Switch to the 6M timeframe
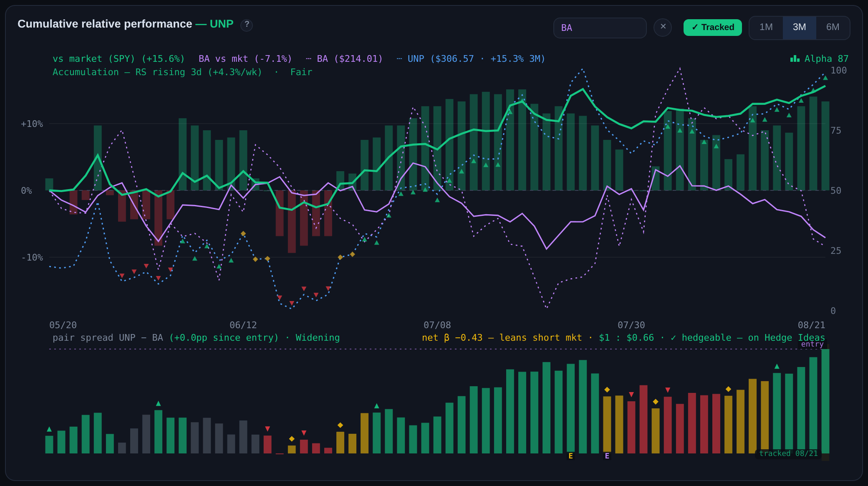 click(x=833, y=28)
